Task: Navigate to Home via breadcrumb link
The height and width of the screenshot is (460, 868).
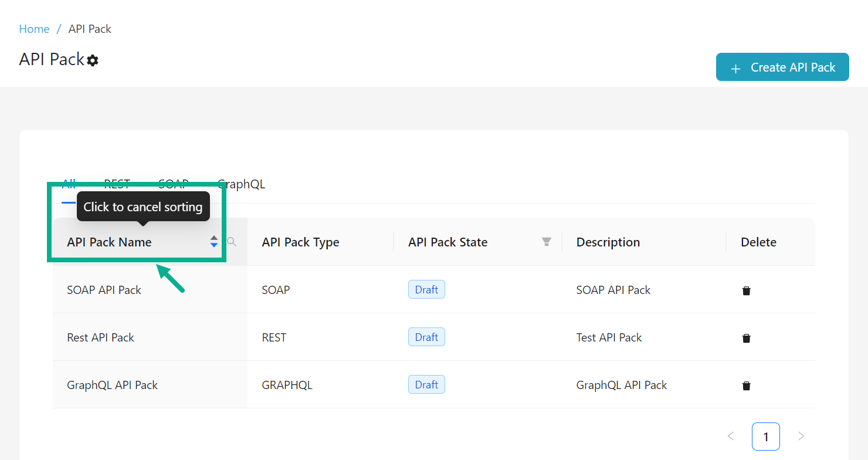Action: point(34,29)
